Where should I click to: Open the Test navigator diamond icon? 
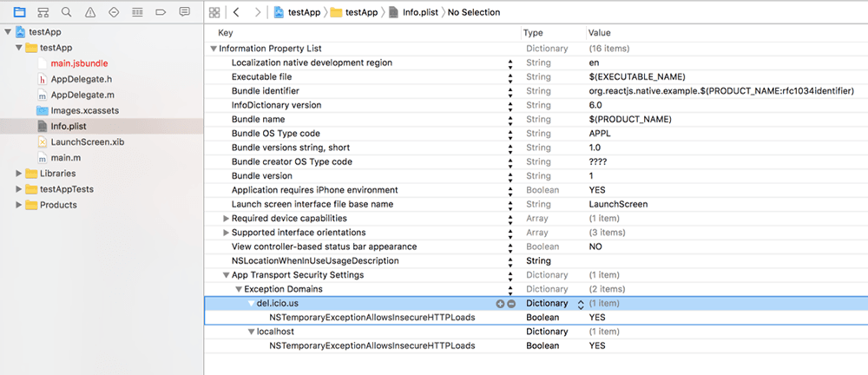[114, 12]
